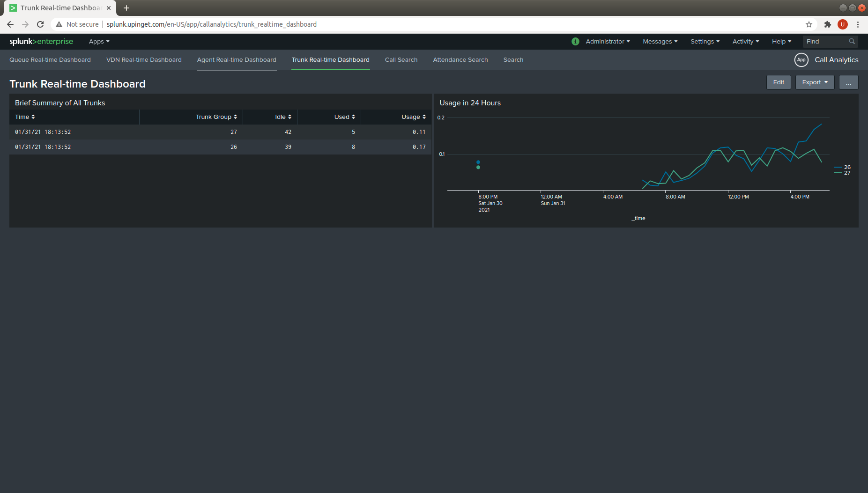Open the browser extensions puzzle icon
Image resolution: width=868 pixels, height=493 pixels.
click(828, 24)
